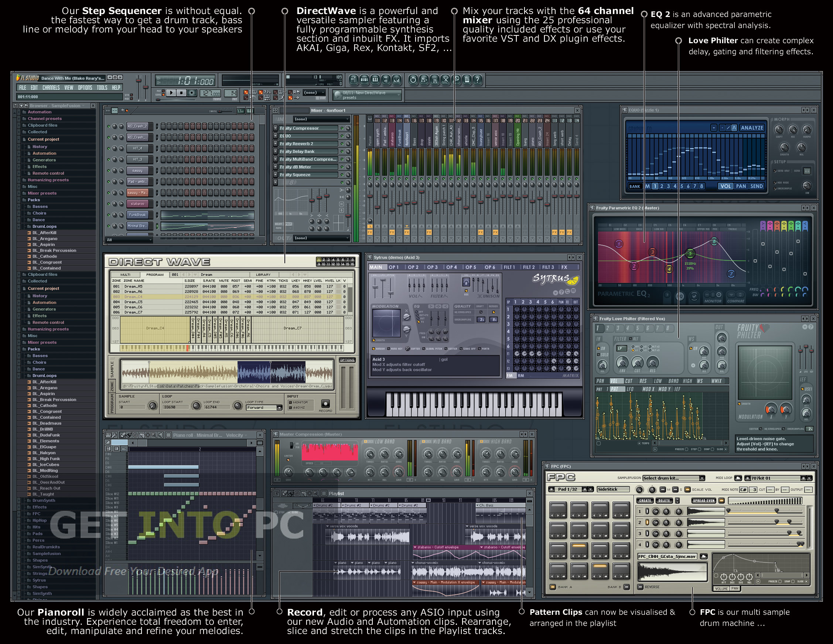
Task: Open Piano roll using the top toolbar keyboard icon
Action: (x=375, y=80)
